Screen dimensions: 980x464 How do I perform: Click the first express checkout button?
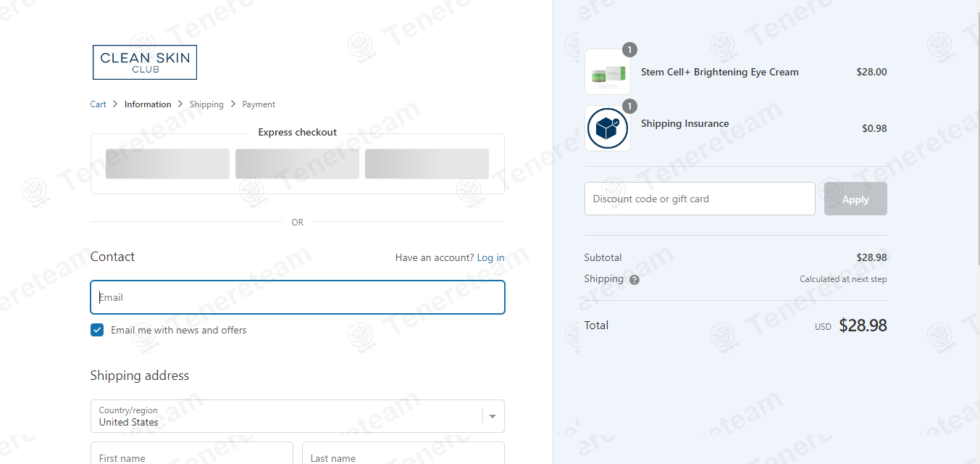pyautogui.click(x=167, y=164)
